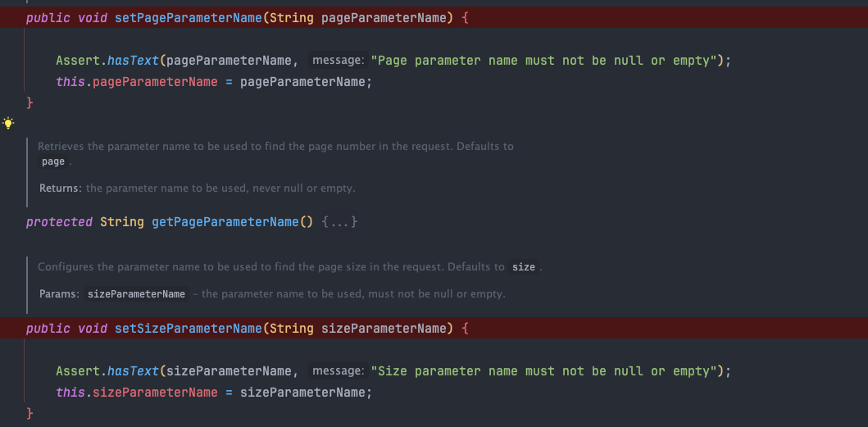Click the this.sizeParameterName field assignment
This screenshot has height=427, width=868.
(x=137, y=392)
